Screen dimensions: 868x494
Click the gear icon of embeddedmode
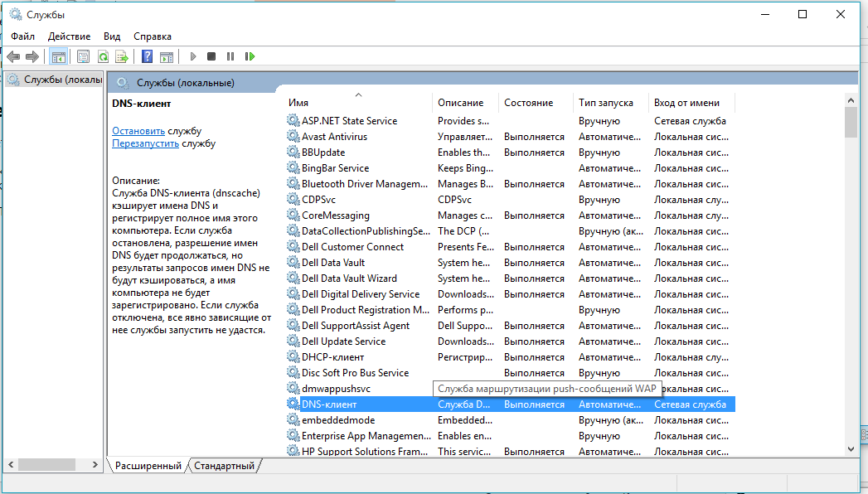tap(293, 420)
